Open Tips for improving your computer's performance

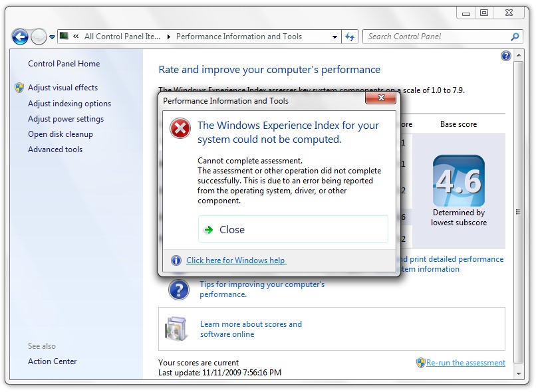tap(262, 289)
